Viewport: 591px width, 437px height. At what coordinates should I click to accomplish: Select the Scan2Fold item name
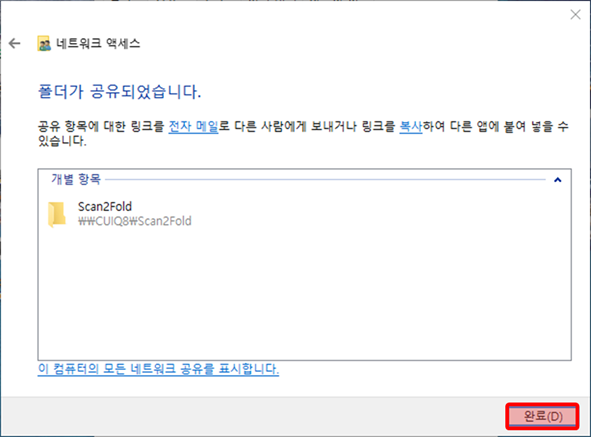105,206
